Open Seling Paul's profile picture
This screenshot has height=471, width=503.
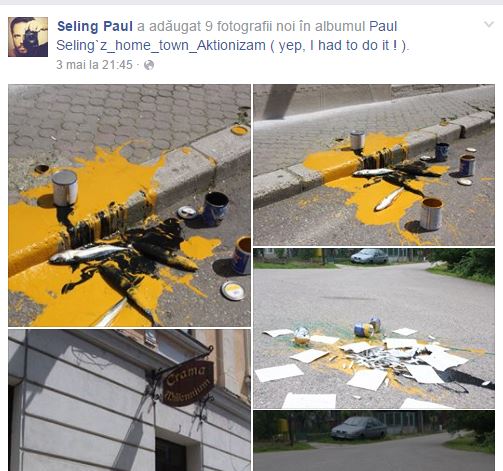click(x=28, y=37)
